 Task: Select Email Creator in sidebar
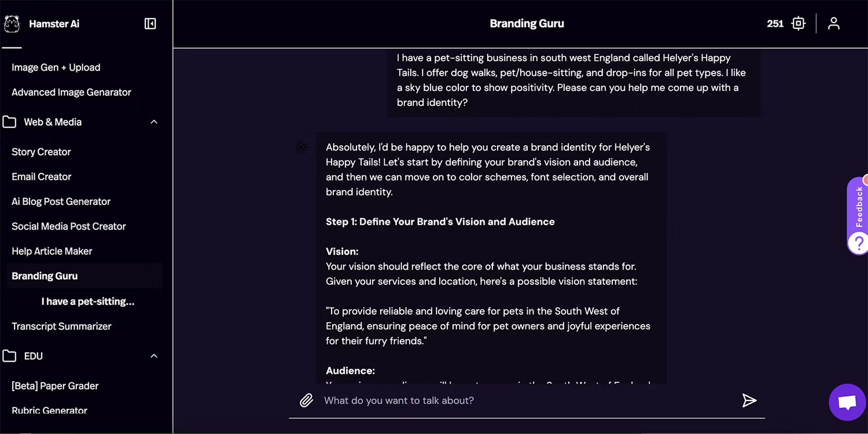click(42, 176)
